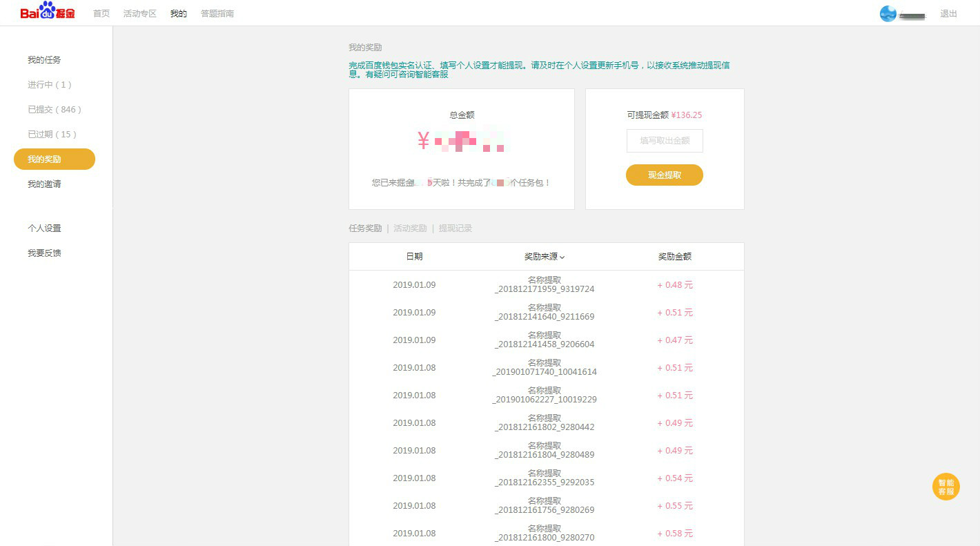
Task: Open 活动专区 from the top navigation
Action: tap(139, 12)
